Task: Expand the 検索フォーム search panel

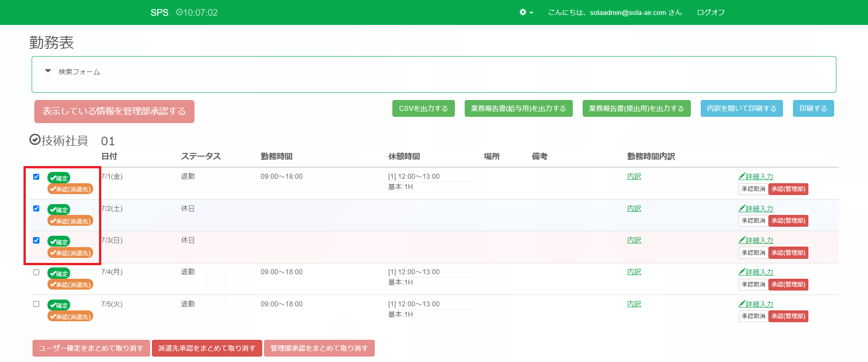Action: [48, 71]
